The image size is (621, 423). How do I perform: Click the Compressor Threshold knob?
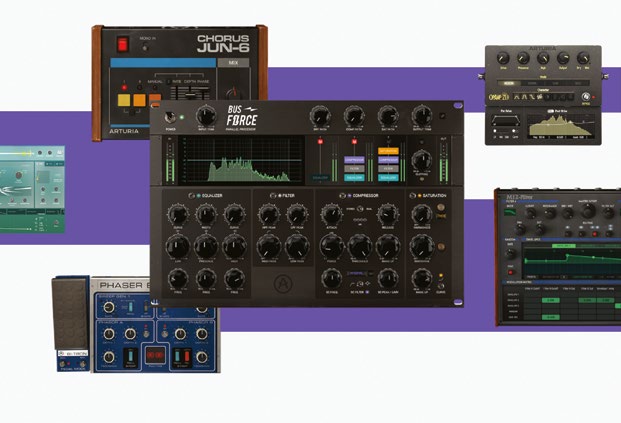pyautogui.click(x=360, y=247)
